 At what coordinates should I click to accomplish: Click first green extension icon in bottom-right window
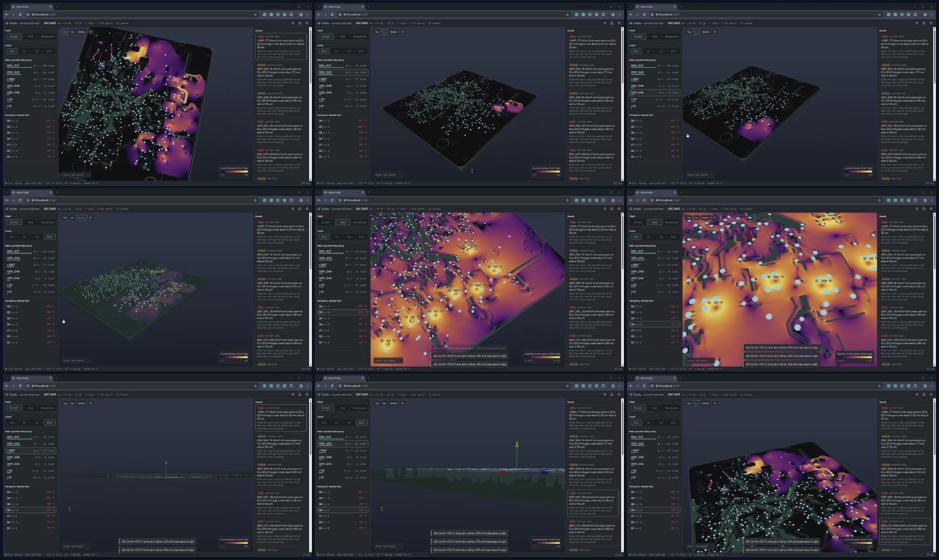click(x=889, y=386)
